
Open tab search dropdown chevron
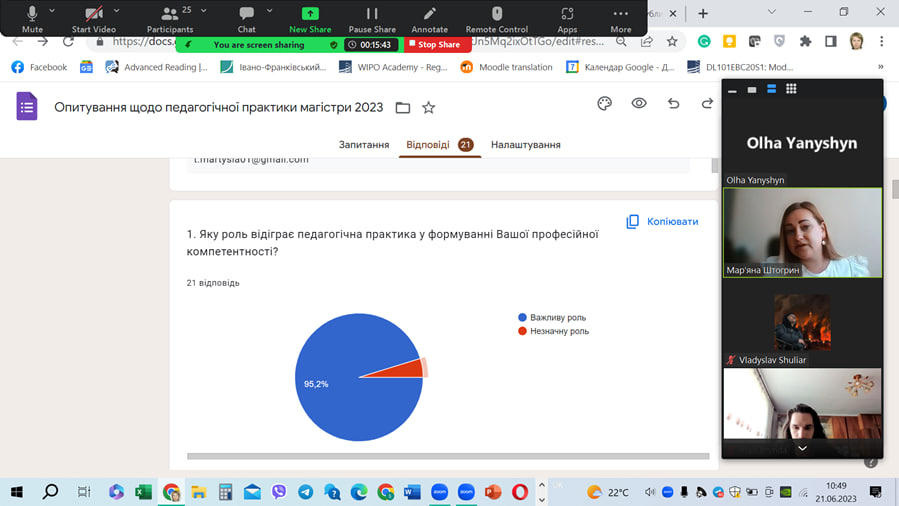click(x=772, y=12)
